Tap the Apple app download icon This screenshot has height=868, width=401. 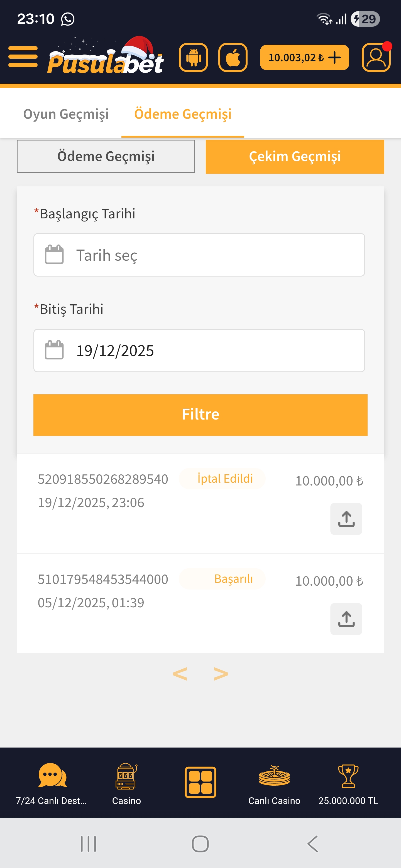click(x=233, y=57)
